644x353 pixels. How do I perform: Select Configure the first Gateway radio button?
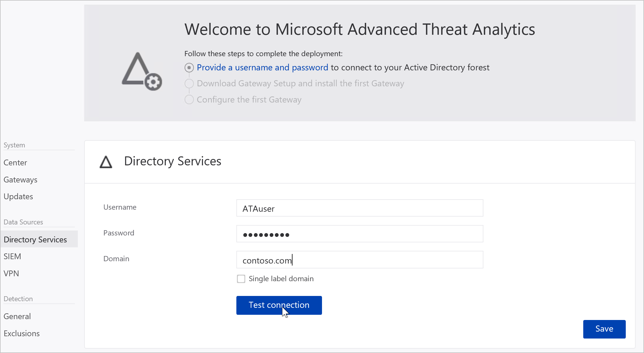point(189,100)
